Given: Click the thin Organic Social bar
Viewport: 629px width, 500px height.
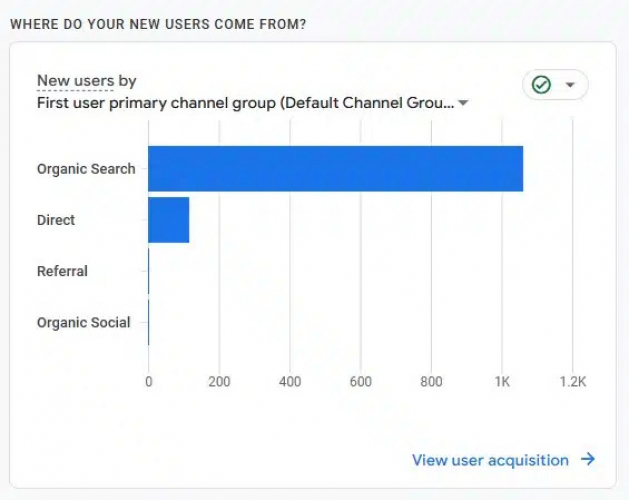Looking at the screenshot, I should (x=149, y=322).
